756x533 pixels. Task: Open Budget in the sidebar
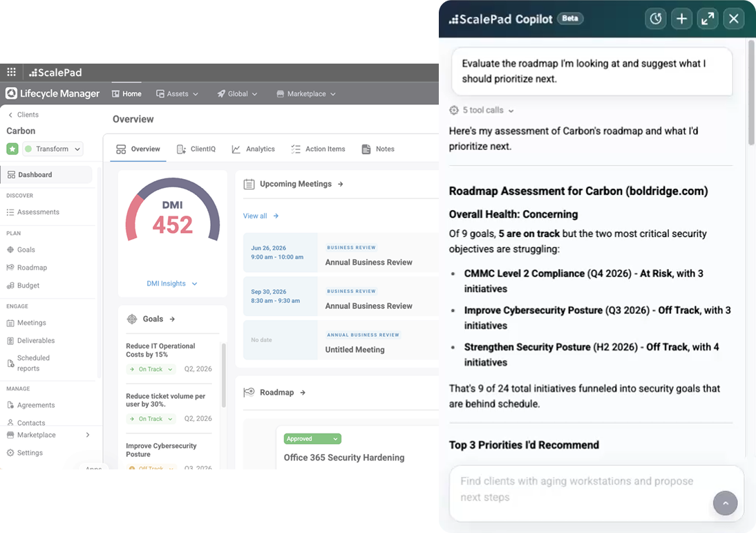23,285
